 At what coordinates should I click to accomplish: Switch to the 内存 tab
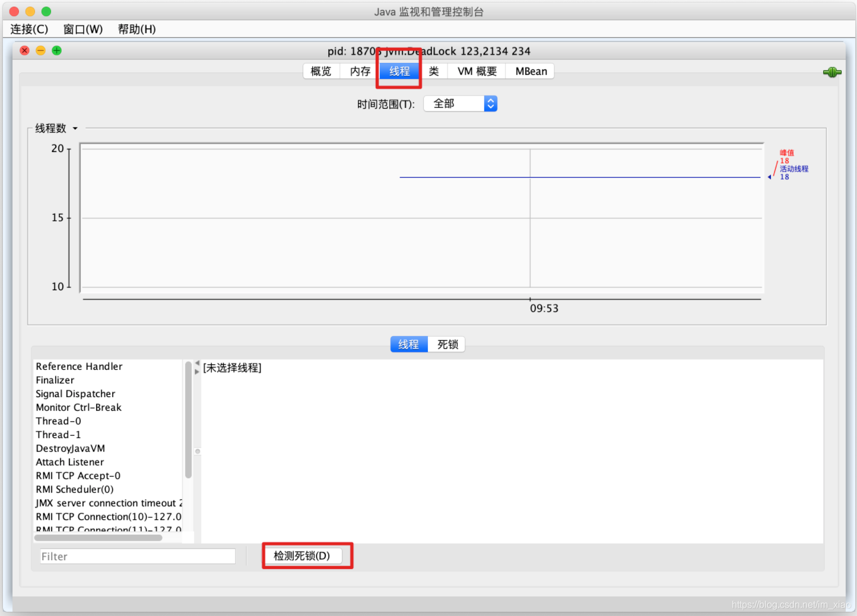[x=360, y=71]
